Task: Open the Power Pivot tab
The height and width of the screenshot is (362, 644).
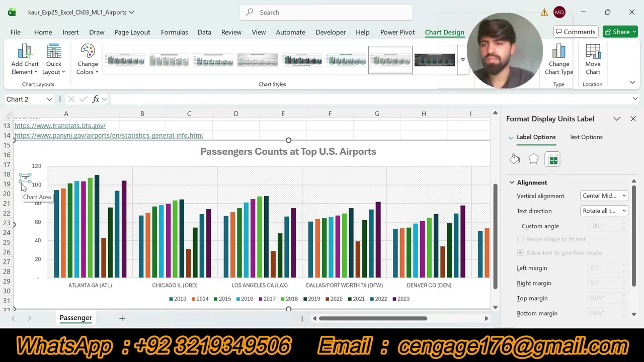Action: pyautogui.click(x=397, y=32)
